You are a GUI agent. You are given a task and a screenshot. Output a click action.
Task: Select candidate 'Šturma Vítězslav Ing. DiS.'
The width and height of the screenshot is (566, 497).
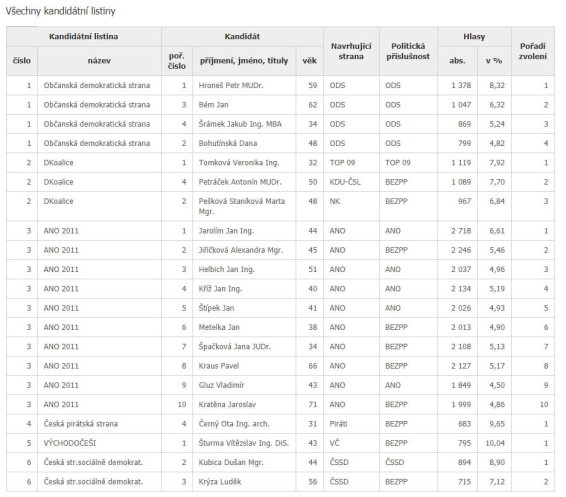click(244, 443)
